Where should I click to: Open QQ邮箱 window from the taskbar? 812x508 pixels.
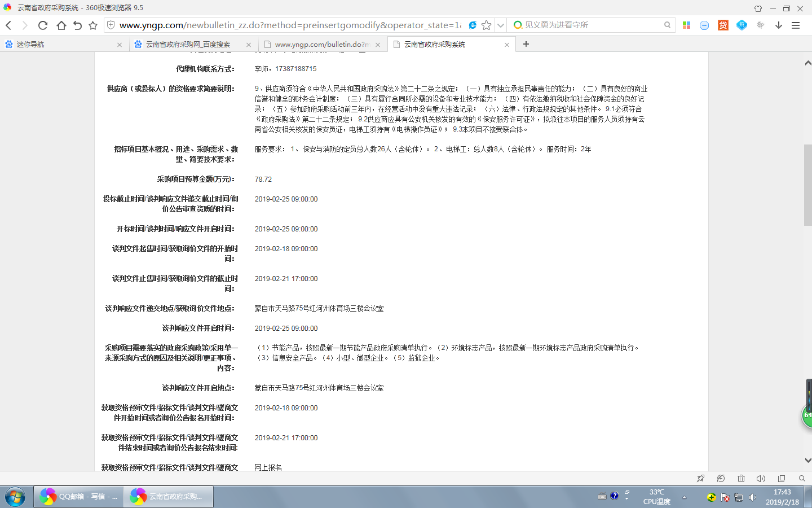(x=78, y=497)
